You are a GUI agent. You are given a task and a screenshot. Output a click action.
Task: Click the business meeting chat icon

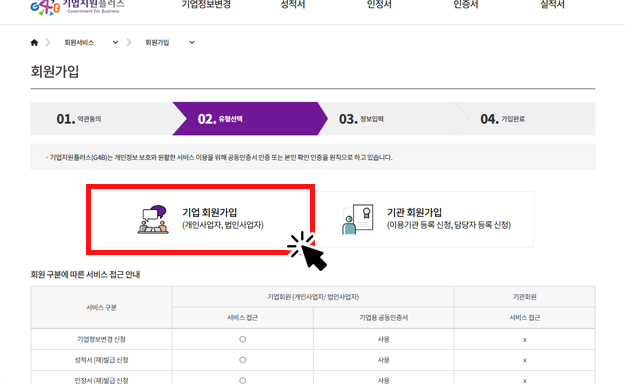pos(153,219)
